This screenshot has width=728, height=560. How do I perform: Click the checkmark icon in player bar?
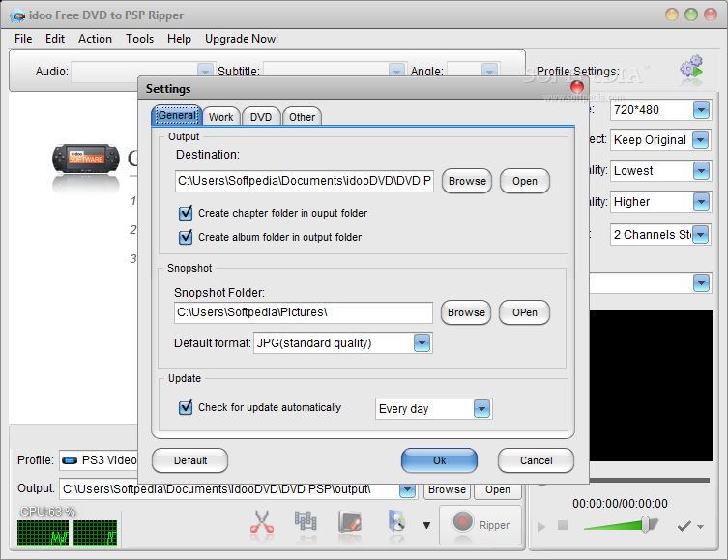(x=684, y=526)
